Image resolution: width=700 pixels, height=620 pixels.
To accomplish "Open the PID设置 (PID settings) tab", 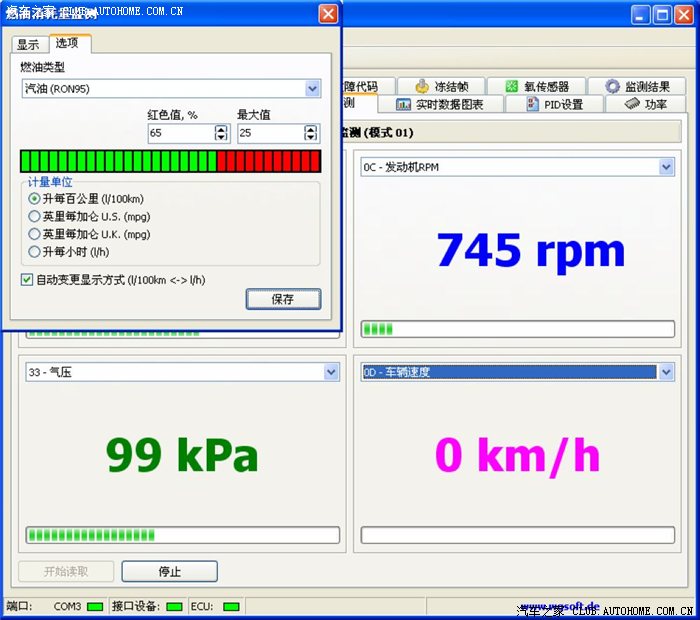I will (555, 104).
